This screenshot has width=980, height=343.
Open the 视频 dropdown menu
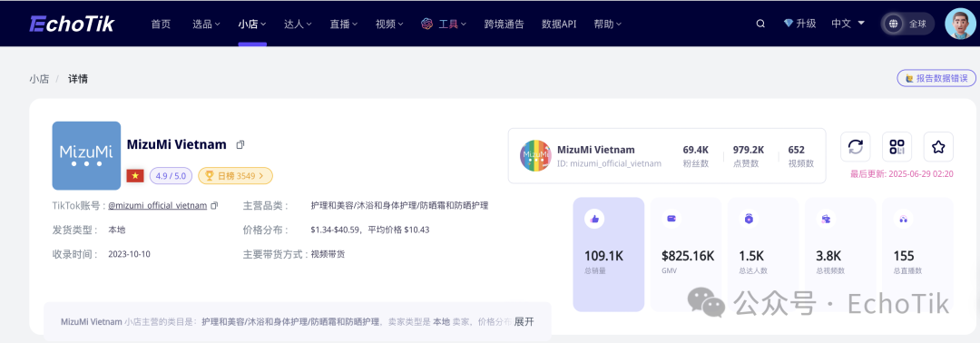(x=389, y=24)
